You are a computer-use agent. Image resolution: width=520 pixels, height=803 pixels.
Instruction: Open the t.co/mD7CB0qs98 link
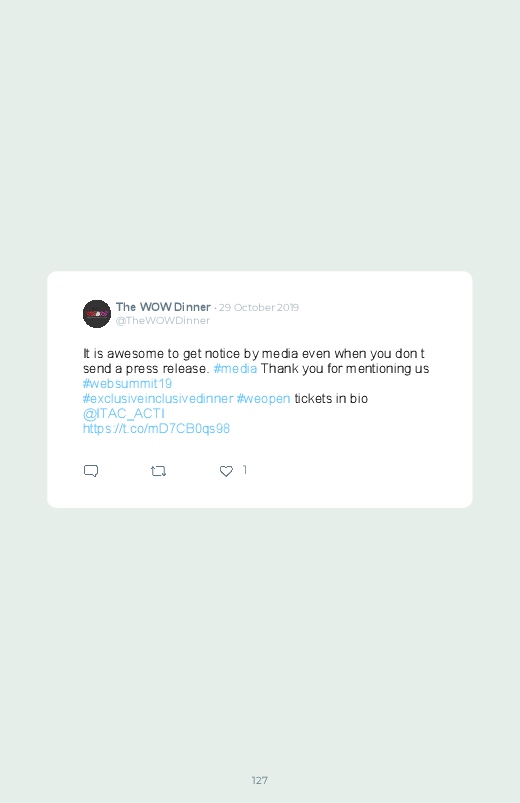[x=156, y=428]
